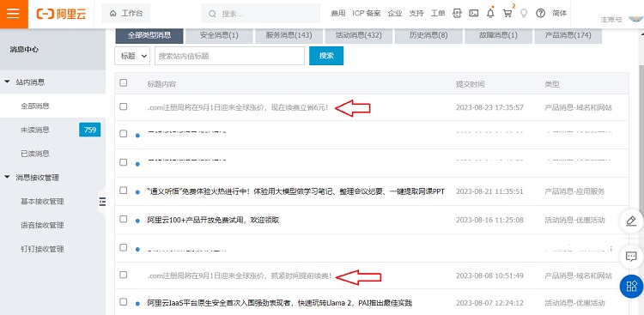
Task: Open the orange hamburger navigation menu
Action: (14, 14)
